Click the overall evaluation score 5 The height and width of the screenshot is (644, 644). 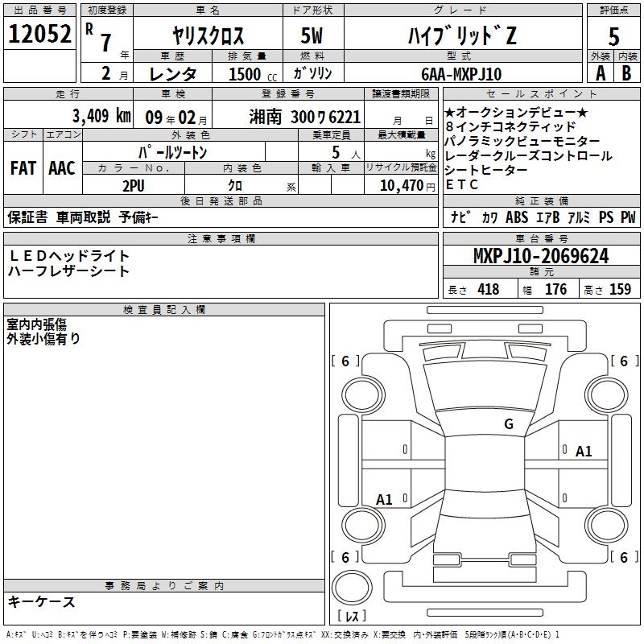pyautogui.click(x=613, y=36)
